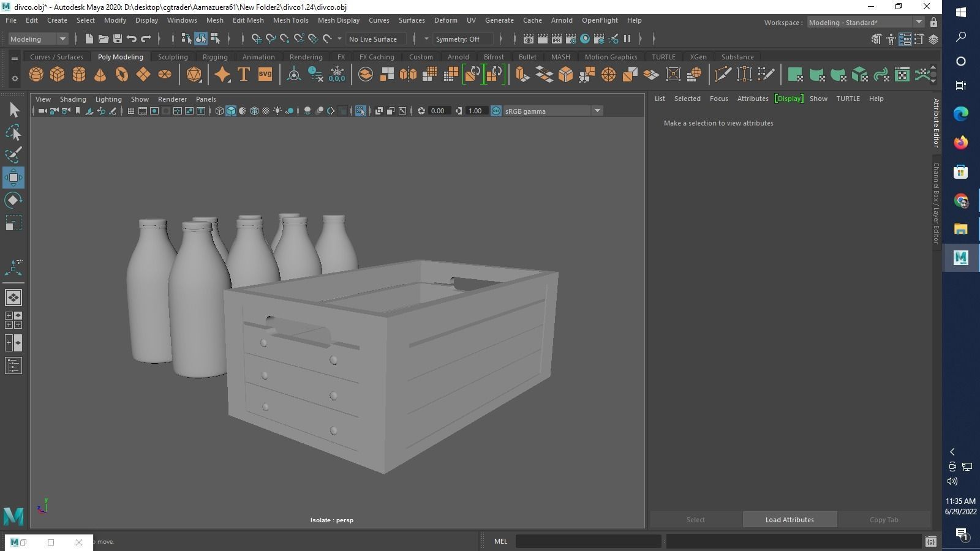
Task: Click the gamma value field 1.00
Action: tap(475, 111)
